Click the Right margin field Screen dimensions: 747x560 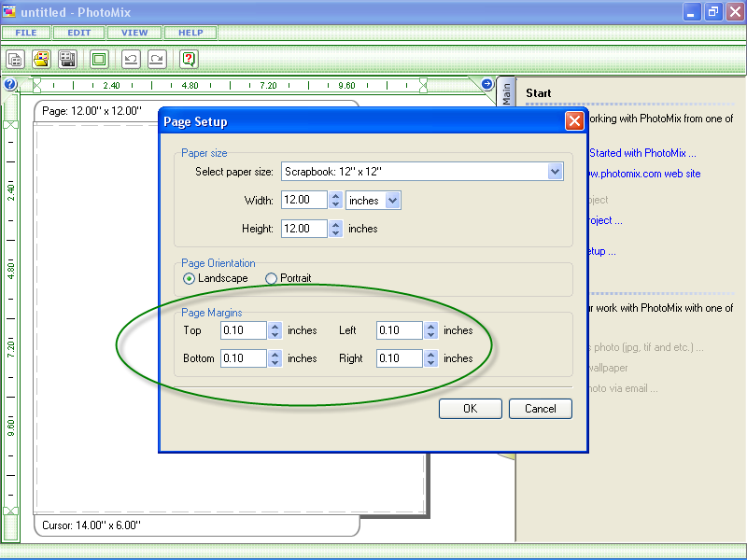coord(400,358)
